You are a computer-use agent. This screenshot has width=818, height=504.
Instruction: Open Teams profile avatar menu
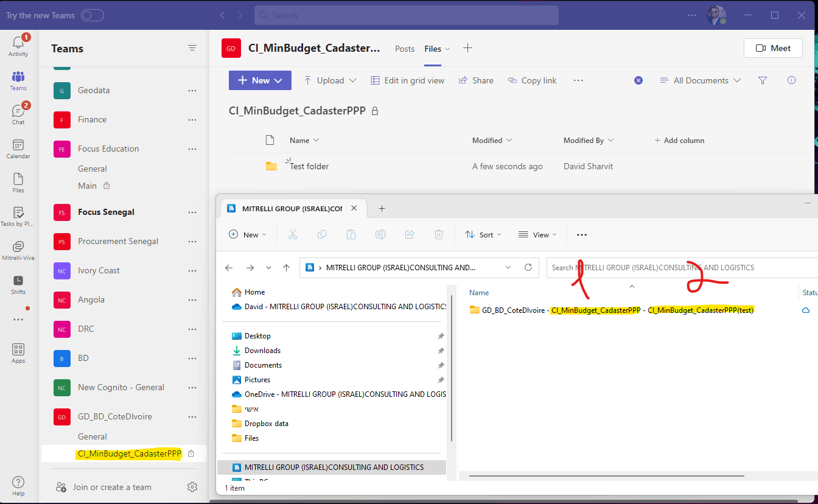point(716,15)
